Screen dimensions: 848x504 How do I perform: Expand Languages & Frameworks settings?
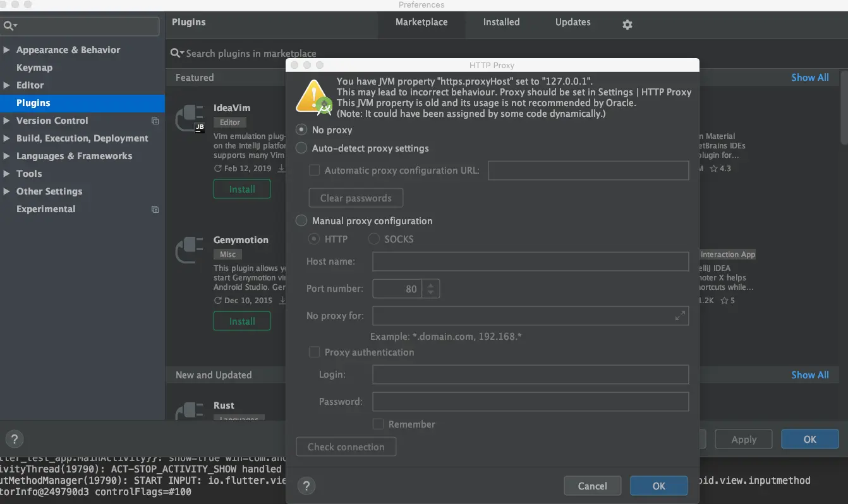click(6, 156)
